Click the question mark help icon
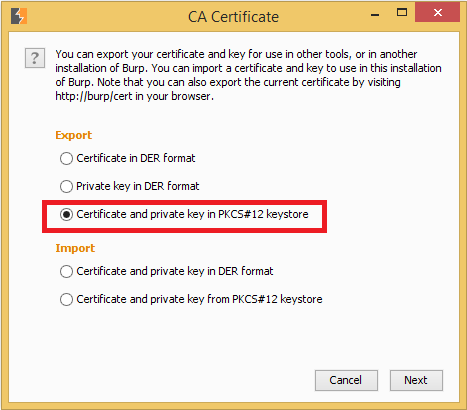 35,58
